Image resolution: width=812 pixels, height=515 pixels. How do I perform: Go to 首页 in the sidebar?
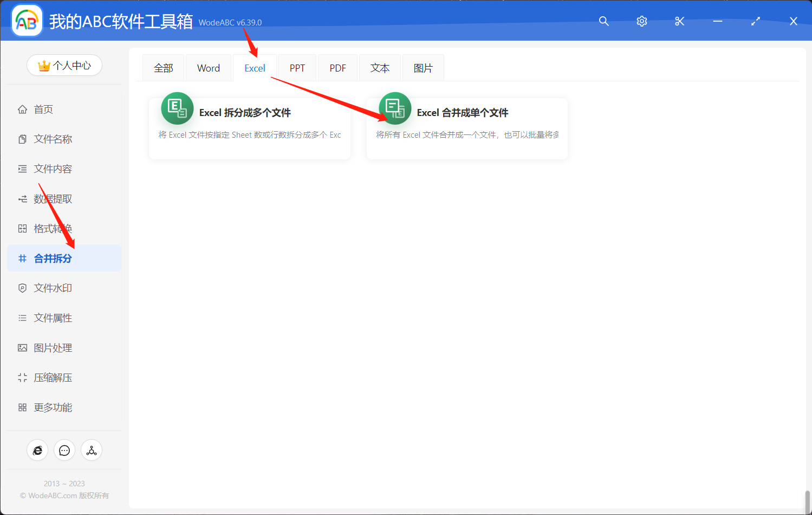43,109
